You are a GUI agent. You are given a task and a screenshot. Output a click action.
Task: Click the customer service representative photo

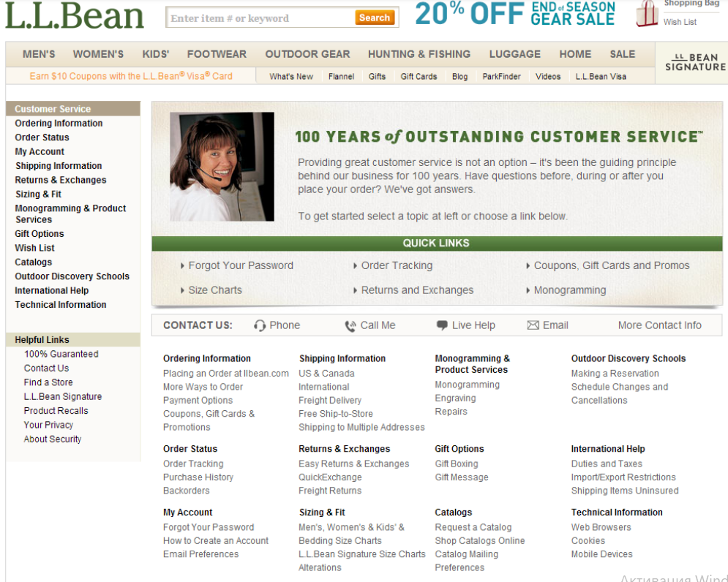pos(222,167)
